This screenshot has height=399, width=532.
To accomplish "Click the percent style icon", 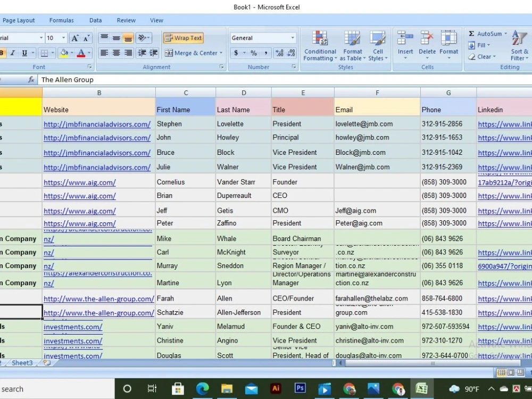I will tap(253, 53).
